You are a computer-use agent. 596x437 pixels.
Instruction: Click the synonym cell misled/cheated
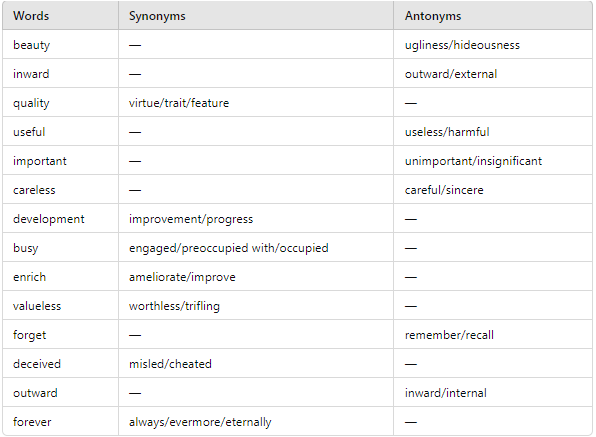click(170, 364)
